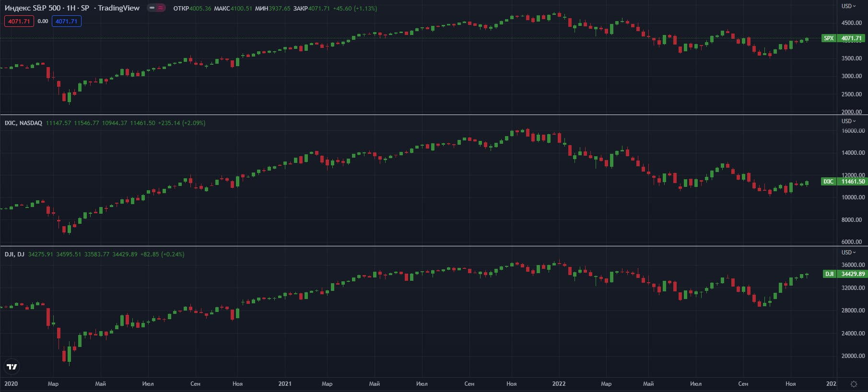Click the 16000.00 price axis label
This screenshot has width=868, height=392.
pyautogui.click(x=853, y=131)
